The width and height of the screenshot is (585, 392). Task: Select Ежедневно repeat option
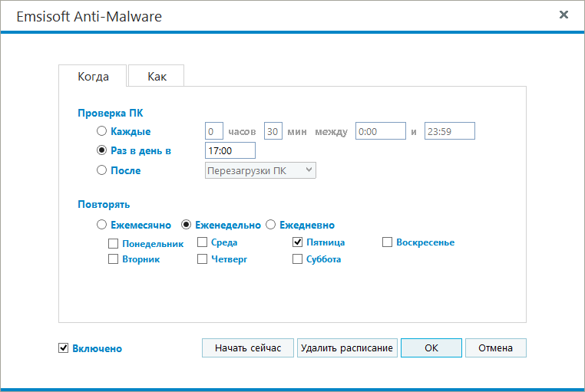click(x=270, y=225)
